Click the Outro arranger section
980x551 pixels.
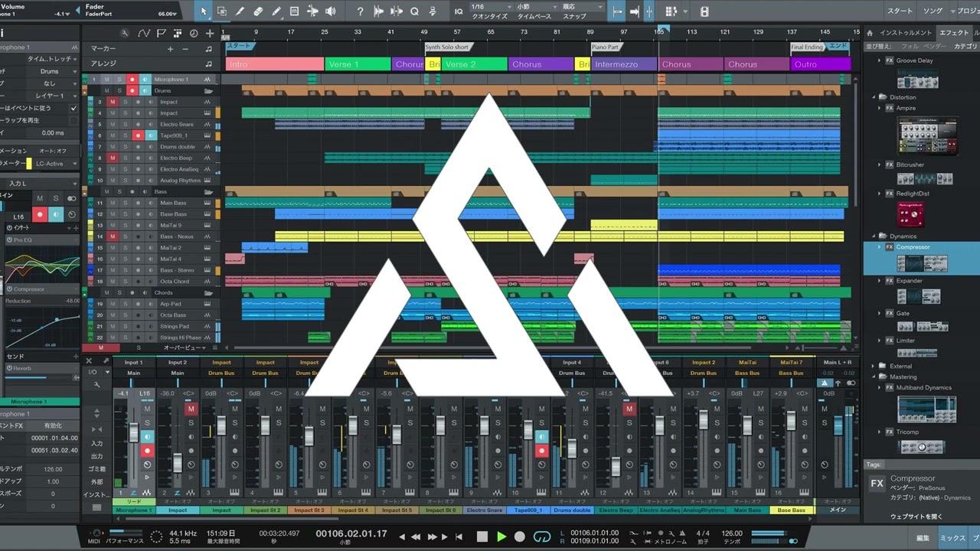point(820,64)
